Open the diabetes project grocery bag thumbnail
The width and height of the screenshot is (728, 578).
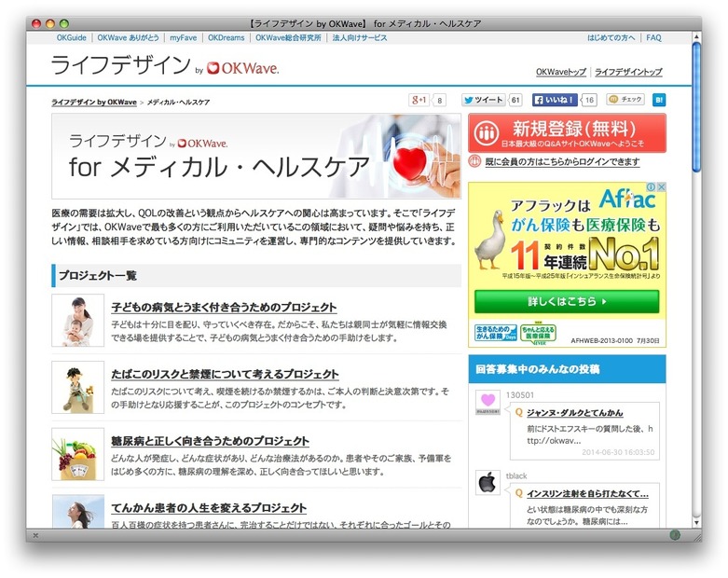point(77,454)
